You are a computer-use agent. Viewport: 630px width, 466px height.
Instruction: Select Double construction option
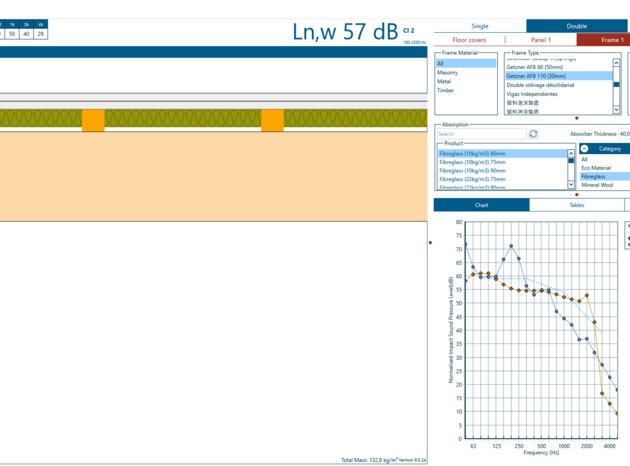tap(577, 26)
